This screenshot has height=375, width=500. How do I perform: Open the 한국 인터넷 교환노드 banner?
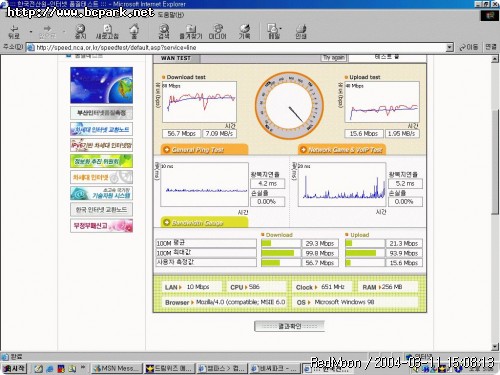click(x=101, y=210)
